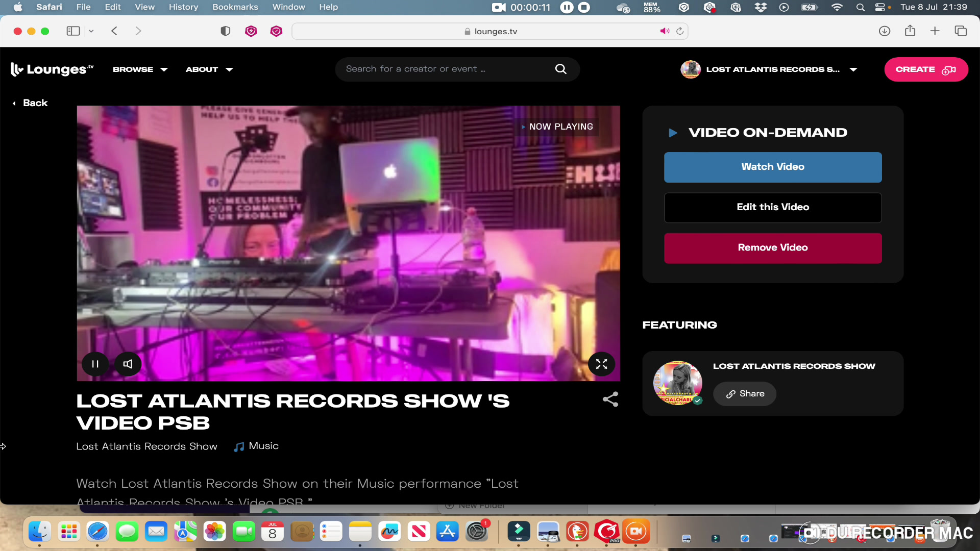Open the Apple menu
This screenshot has width=980, height=551.
point(18,7)
